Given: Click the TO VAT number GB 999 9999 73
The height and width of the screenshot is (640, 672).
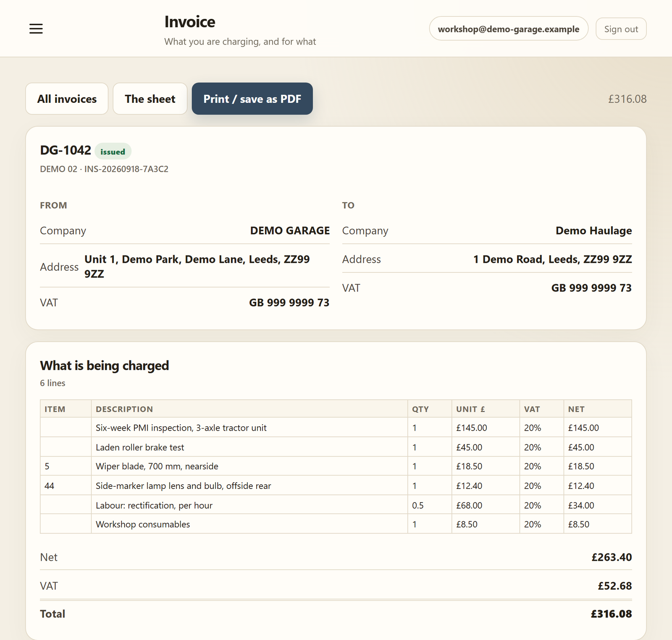Looking at the screenshot, I should tap(591, 288).
